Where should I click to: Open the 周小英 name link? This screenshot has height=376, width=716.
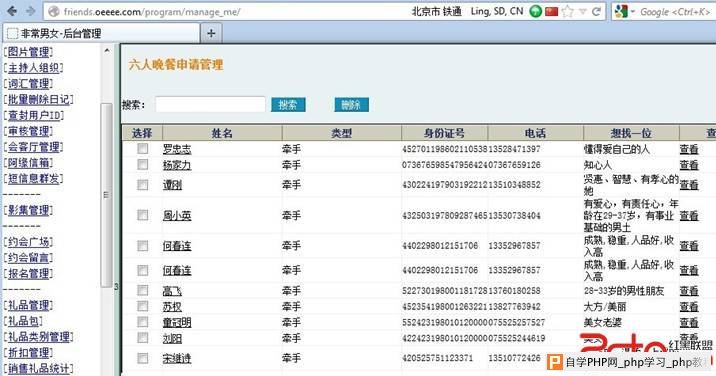[177, 215]
